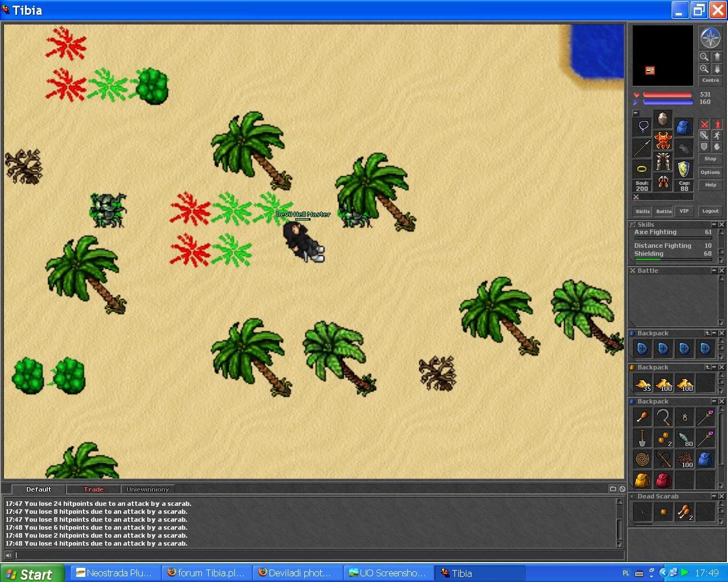The width and height of the screenshot is (728, 582).
Task: Select the shovel in backpack
Action: pyautogui.click(x=642, y=438)
